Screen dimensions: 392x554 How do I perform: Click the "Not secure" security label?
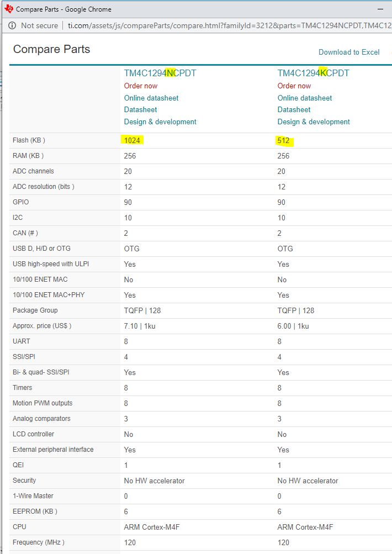coord(39,25)
